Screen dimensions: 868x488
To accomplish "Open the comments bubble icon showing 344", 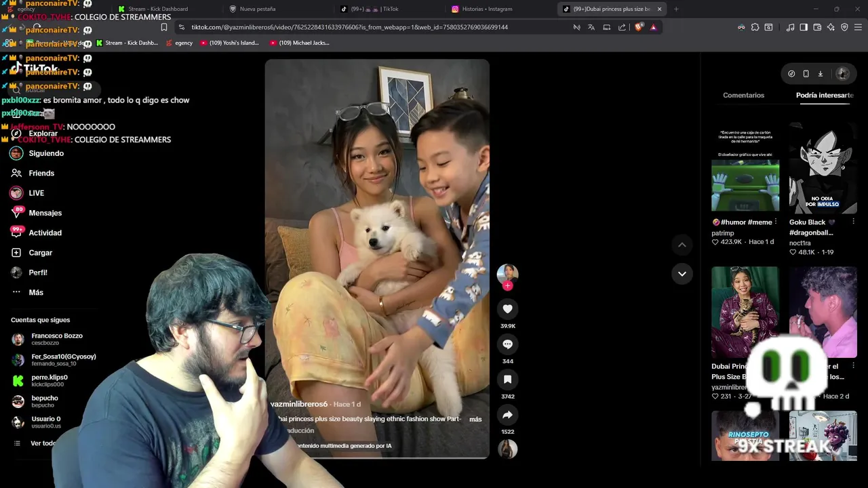I will [x=507, y=344].
